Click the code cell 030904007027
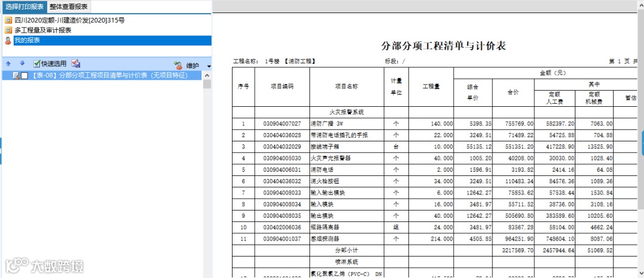 282,123
